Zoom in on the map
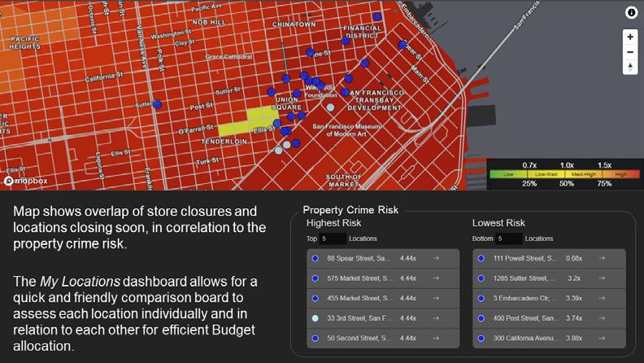644x363 pixels. [x=630, y=37]
